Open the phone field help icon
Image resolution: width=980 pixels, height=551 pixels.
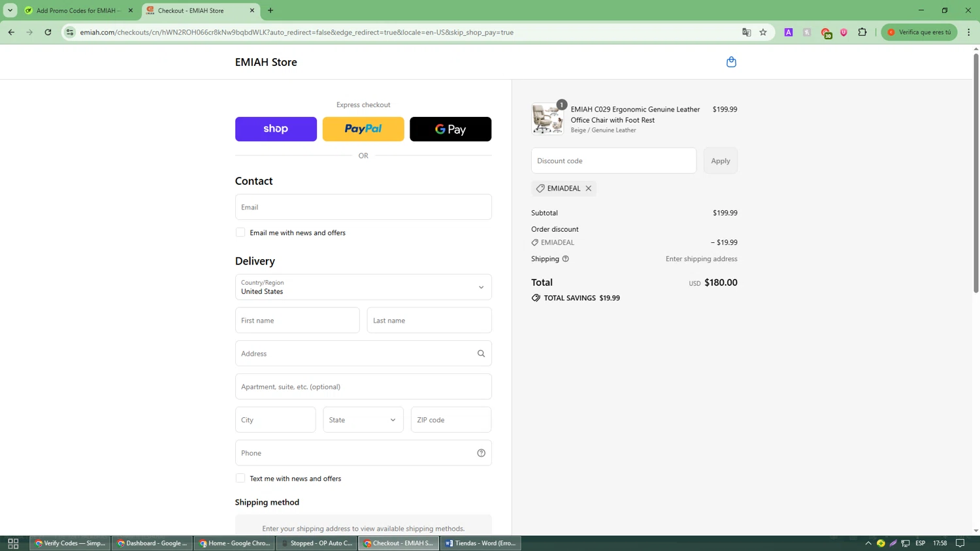(x=481, y=453)
